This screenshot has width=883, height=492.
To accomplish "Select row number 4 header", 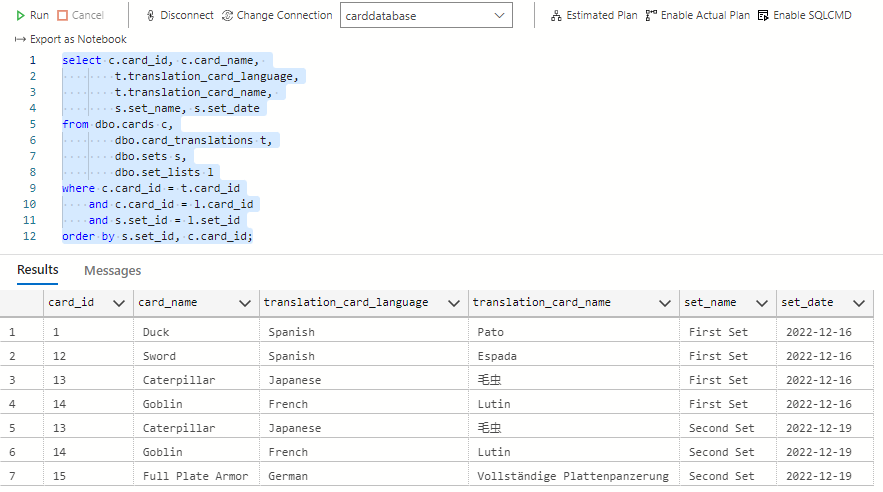I will (21, 404).
